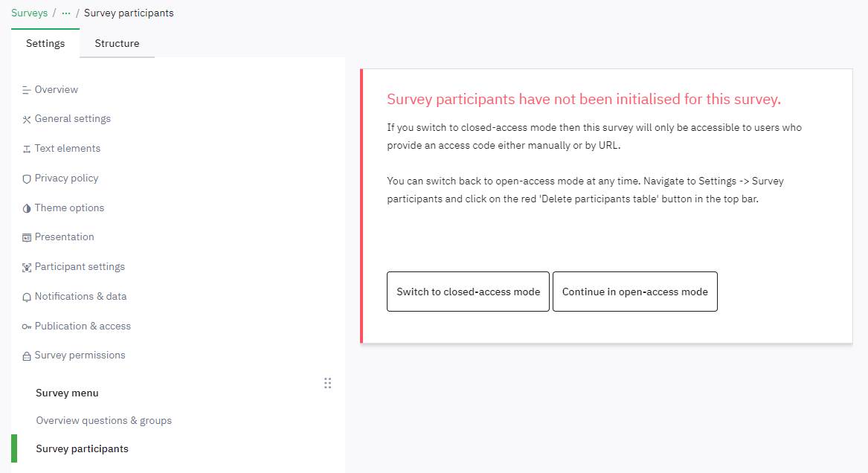This screenshot has height=473, width=868.
Task: Select Survey participants menu item
Action: pyautogui.click(x=82, y=448)
